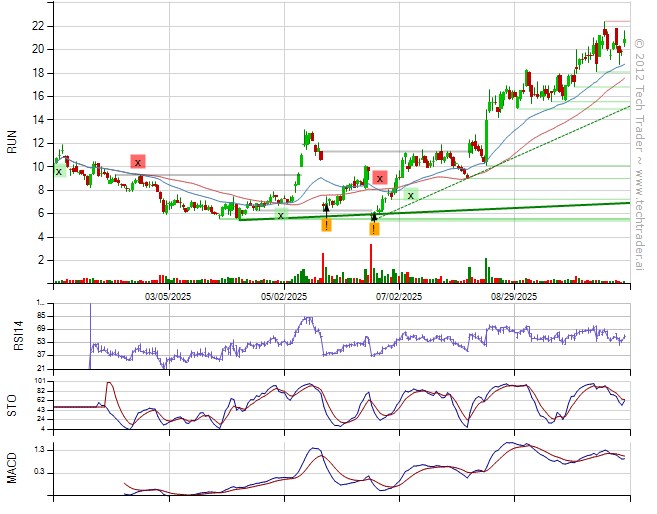
Task: Select the RSI14 indicator panel label
Action: point(12,336)
